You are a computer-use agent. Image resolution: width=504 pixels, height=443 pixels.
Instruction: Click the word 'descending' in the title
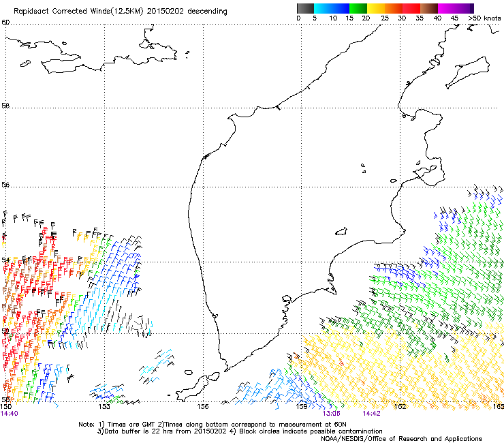207,12
